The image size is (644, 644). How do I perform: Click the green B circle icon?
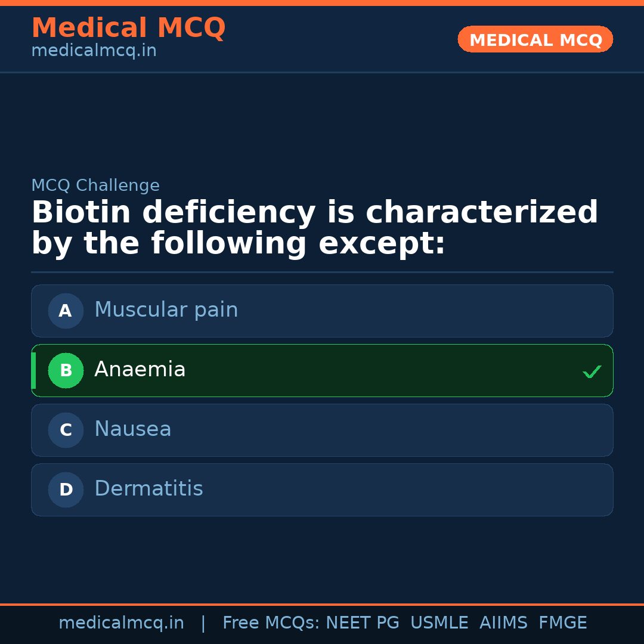(66, 370)
